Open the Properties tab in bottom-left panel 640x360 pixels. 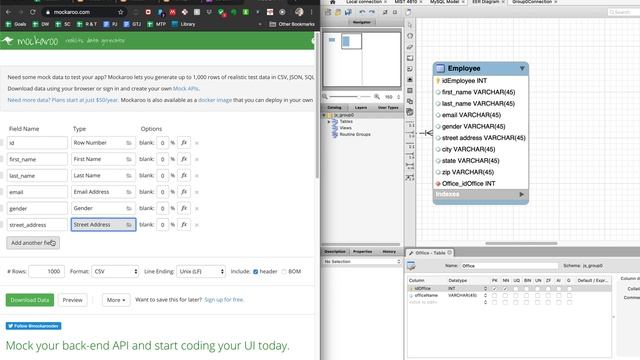click(x=362, y=252)
